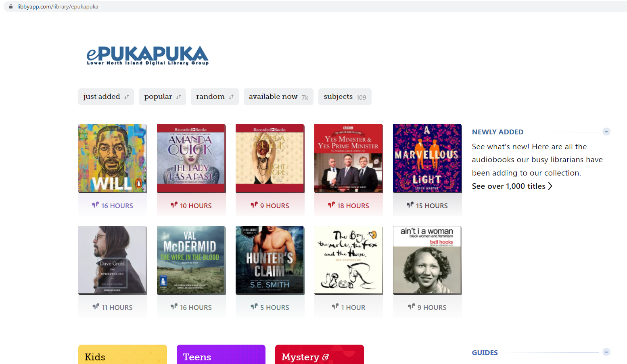Screen dimensions: 627x364
Task: Click the headphone icon under Light Hope audiobook
Action: click(254, 205)
